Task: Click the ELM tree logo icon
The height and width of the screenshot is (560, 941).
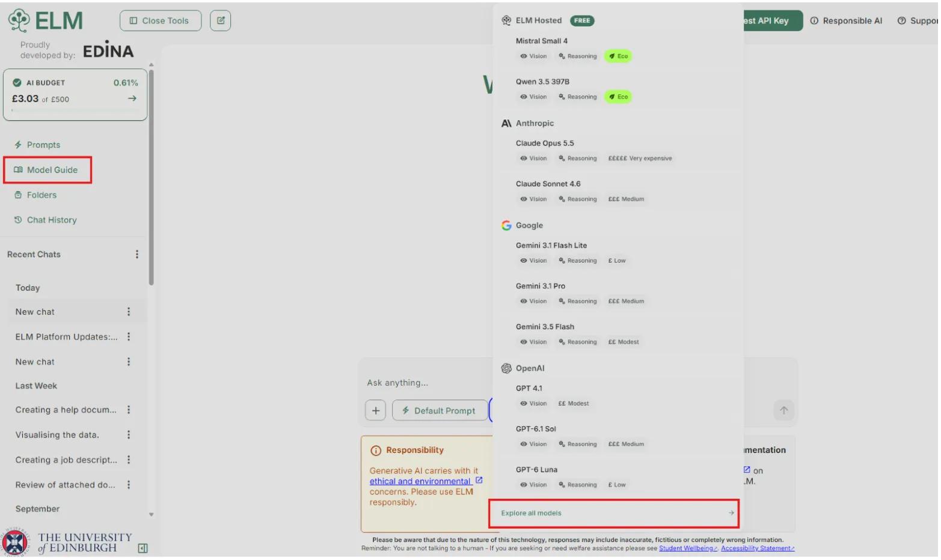Action: 19,20
